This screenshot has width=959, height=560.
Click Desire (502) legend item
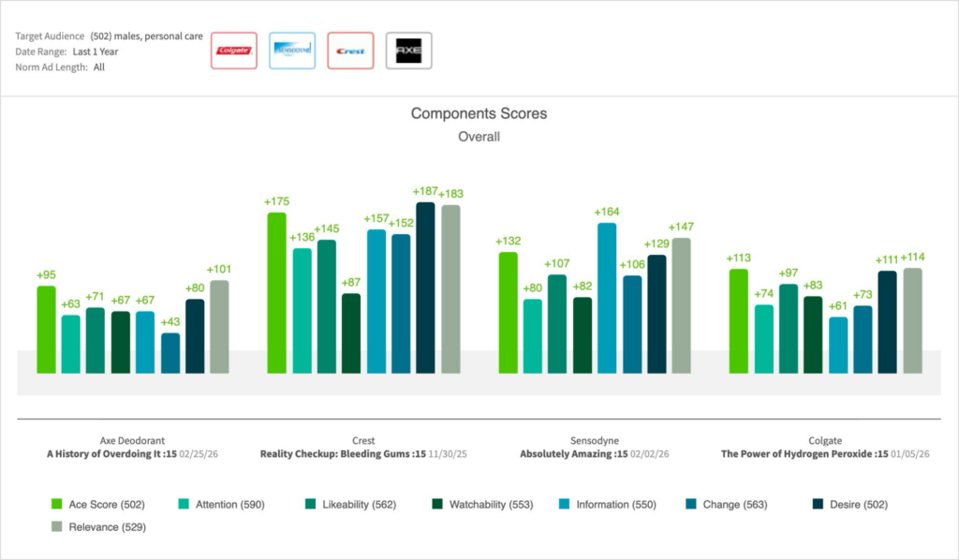[x=848, y=505]
